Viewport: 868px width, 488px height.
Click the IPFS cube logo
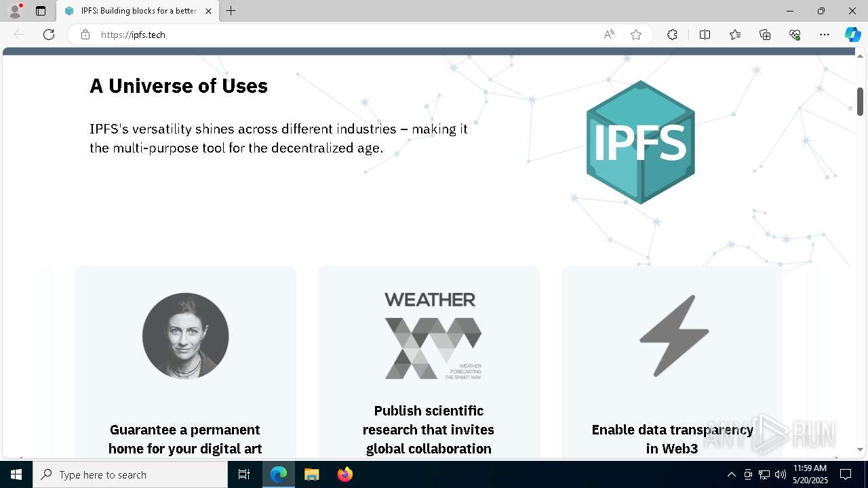640,142
